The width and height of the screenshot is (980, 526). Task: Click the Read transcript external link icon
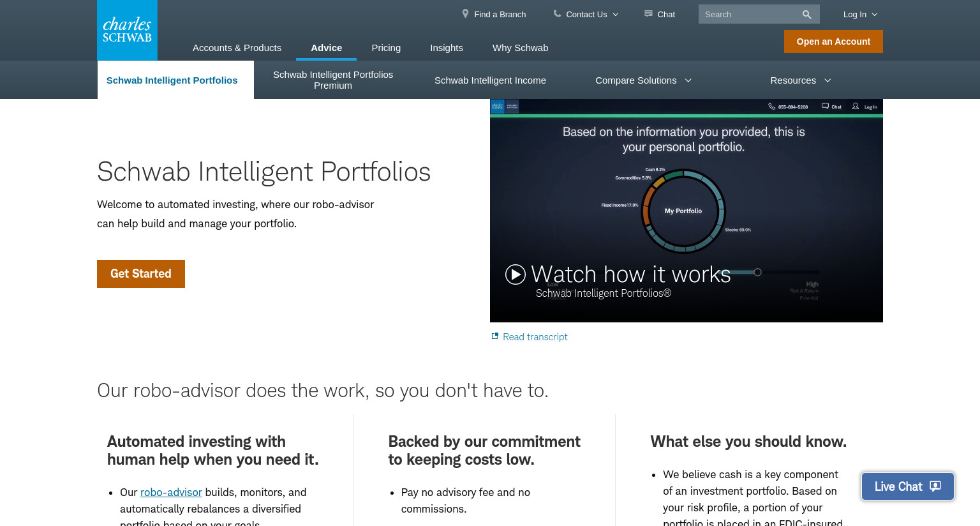point(494,336)
